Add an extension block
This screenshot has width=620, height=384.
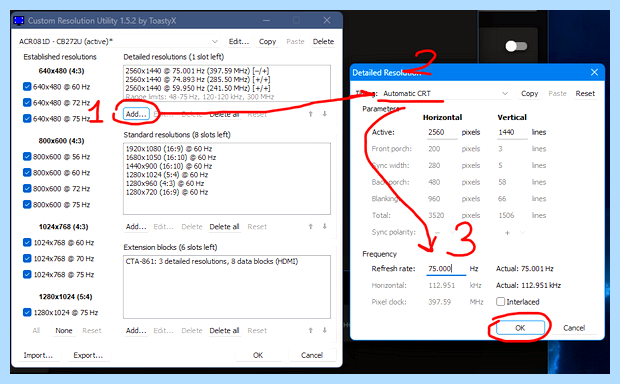(x=136, y=330)
